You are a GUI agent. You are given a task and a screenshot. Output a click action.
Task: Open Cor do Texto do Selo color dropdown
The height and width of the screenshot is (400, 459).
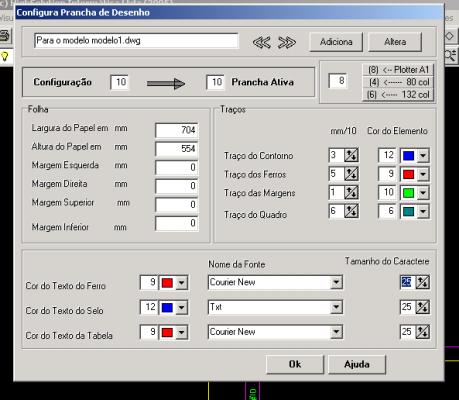click(x=181, y=308)
